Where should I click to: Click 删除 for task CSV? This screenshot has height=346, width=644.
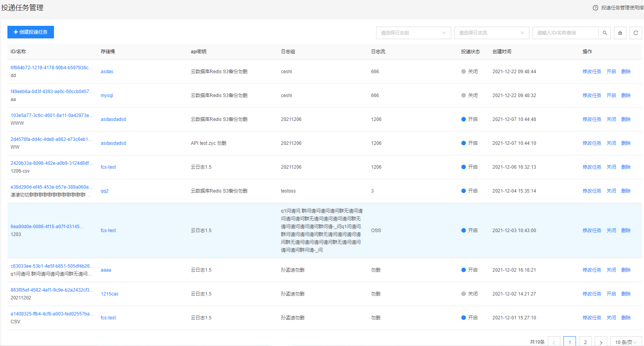[x=626, y=318]
